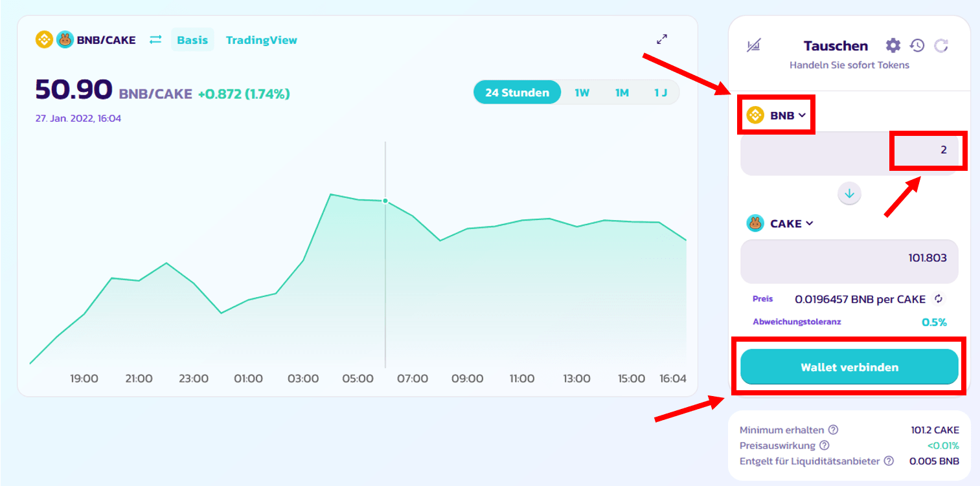Hide the chart using the chart icon
The width and height of the screenshot is (980, 486).
(x=753, y=45)
